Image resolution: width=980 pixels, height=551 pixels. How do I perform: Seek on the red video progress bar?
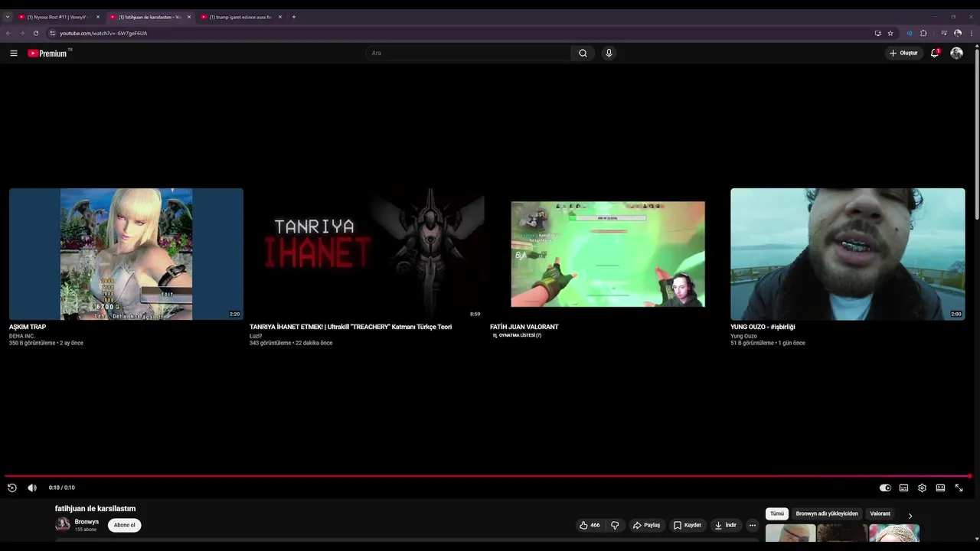pos(487,476)
